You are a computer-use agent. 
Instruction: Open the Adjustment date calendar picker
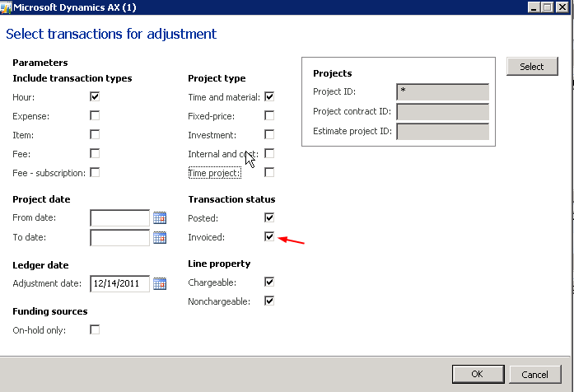pos(160,284)
